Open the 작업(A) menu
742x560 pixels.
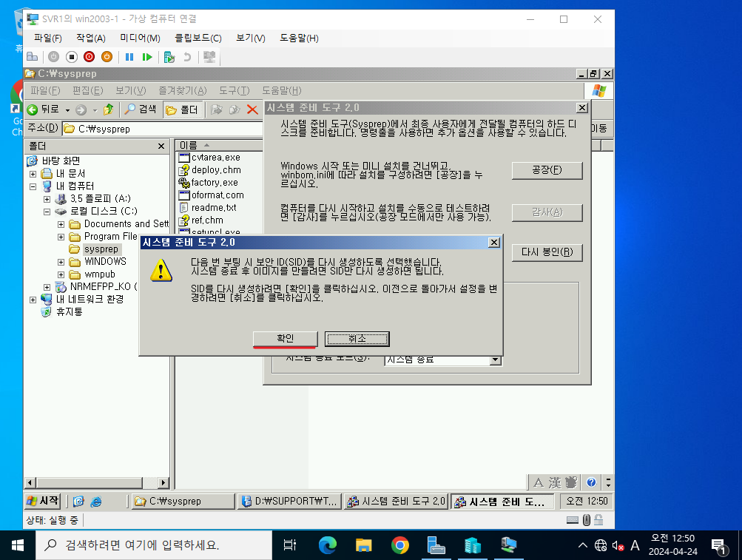pos(91,38)
